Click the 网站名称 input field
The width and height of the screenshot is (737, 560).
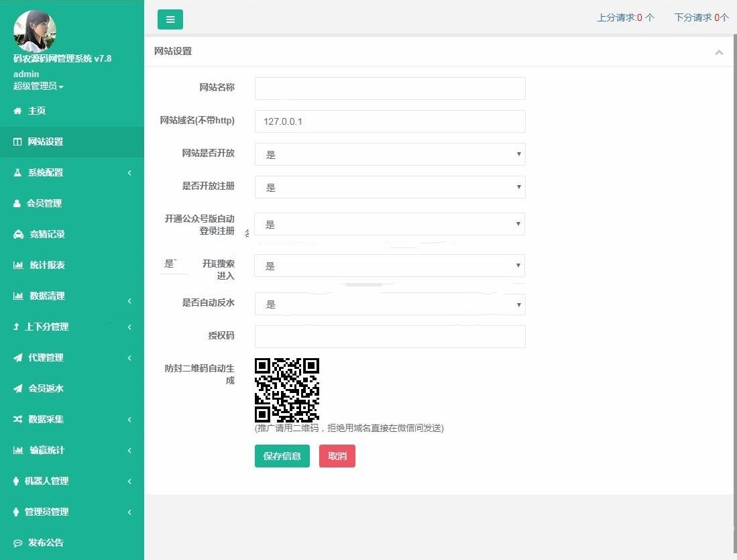click(390, 89)
